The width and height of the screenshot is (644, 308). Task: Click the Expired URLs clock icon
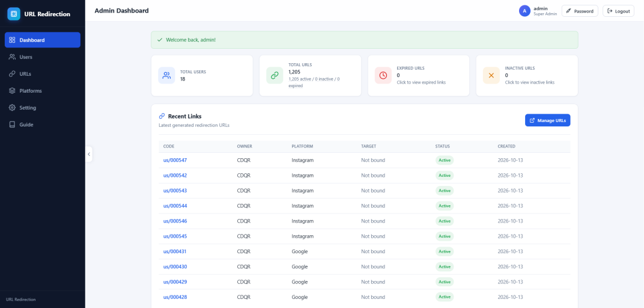click(383, 75)
